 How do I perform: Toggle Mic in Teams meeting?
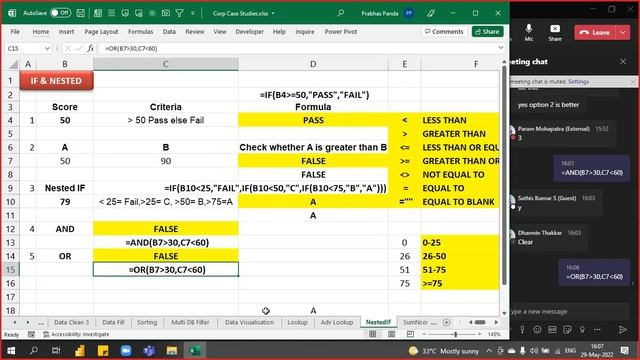click(x=529, y=32)
